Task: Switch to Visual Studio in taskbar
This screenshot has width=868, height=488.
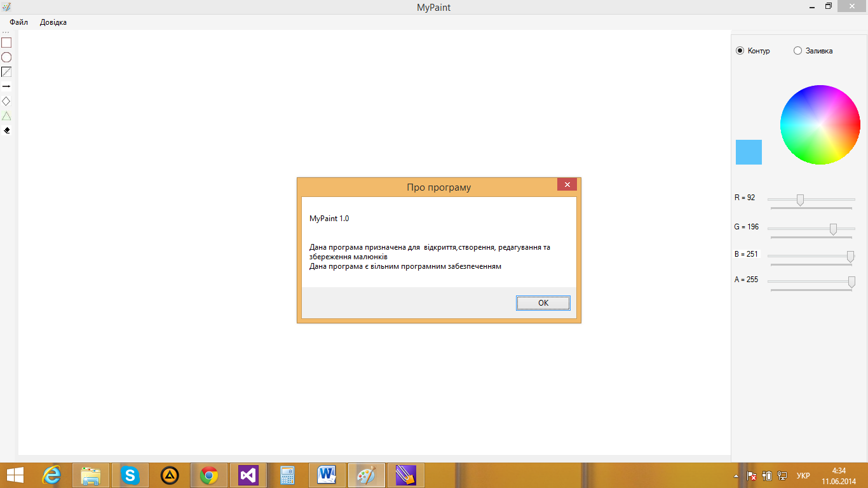Action: coord(248,475)
